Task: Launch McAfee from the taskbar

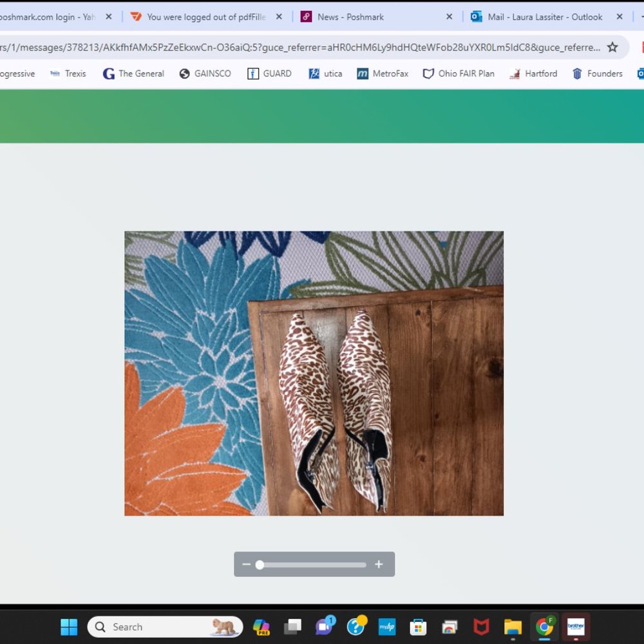Action: coord(481,627)
